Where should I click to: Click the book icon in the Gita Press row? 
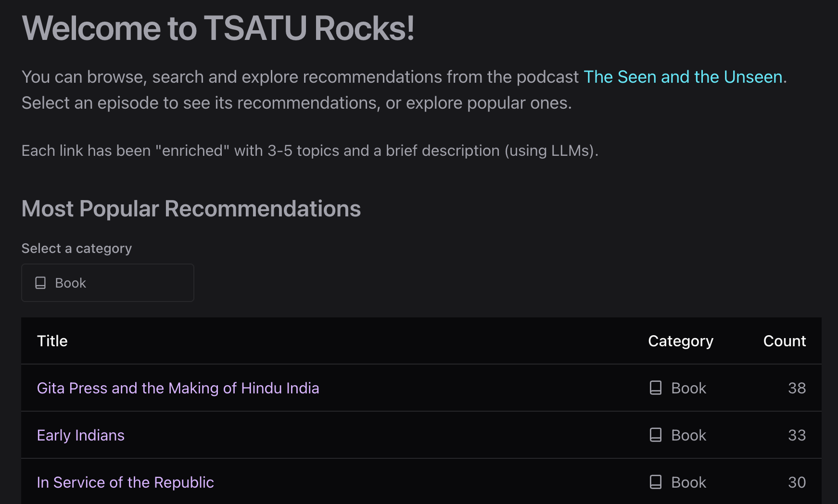pyautogui.click(x=655, y=388)
